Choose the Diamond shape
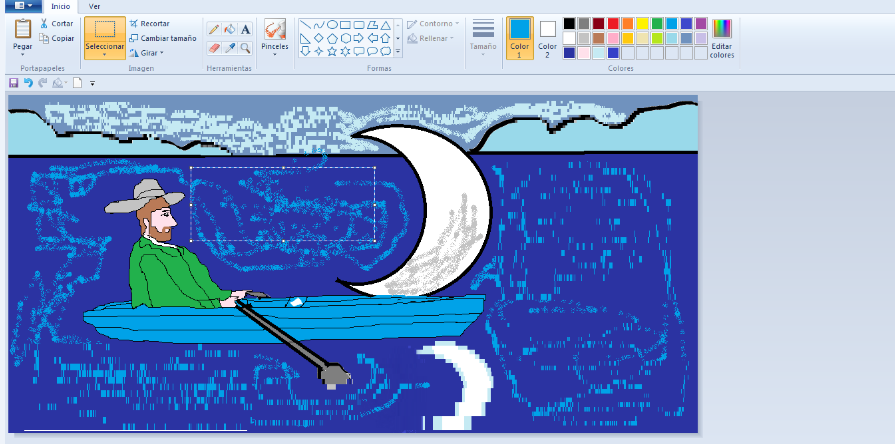 [x=319, y=38]
